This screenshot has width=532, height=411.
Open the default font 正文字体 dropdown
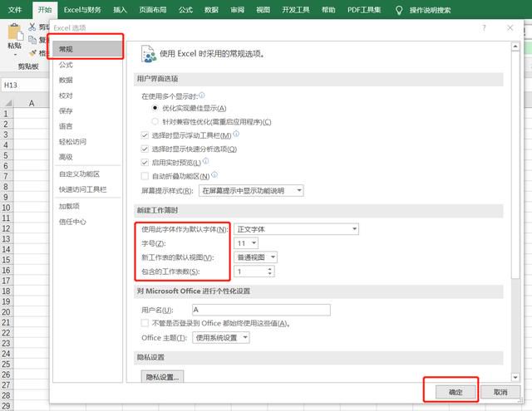[x=296, y=229]
